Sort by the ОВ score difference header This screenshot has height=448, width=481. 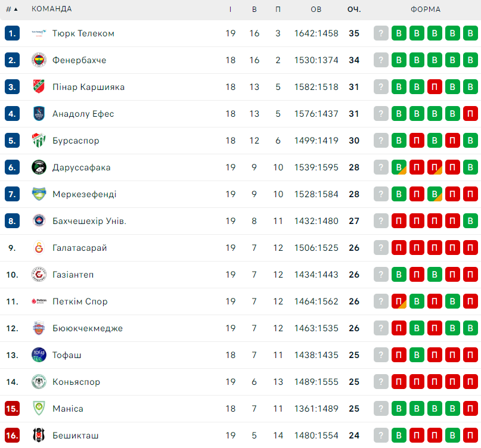(x=316, y=9)
